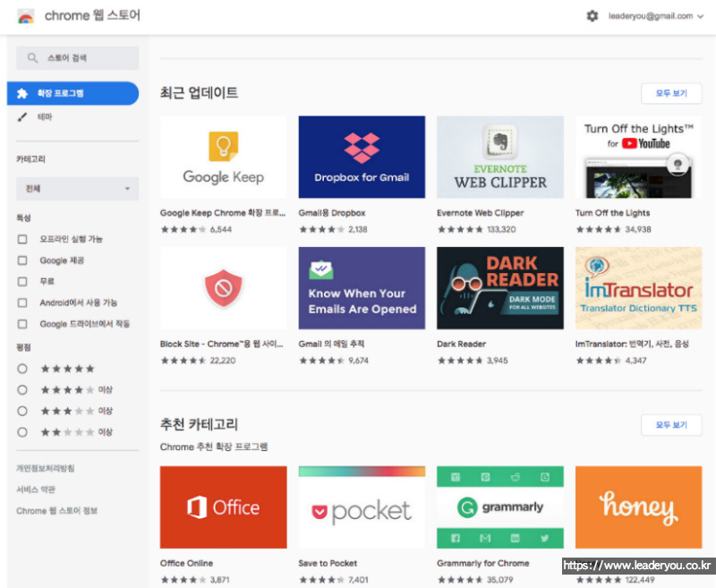Open the Google Keep extension tile
This screenshot has height=588, width=716.
(223, 157)
